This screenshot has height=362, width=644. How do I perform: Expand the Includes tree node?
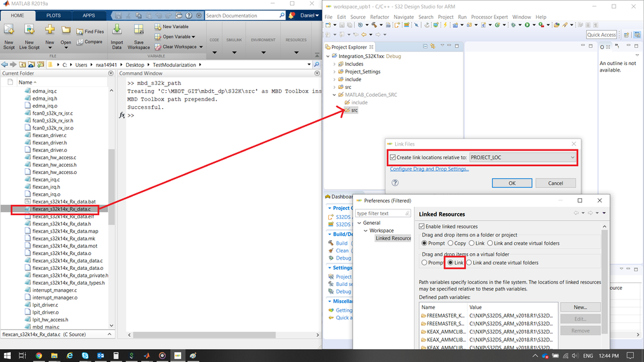coord(335,64)
